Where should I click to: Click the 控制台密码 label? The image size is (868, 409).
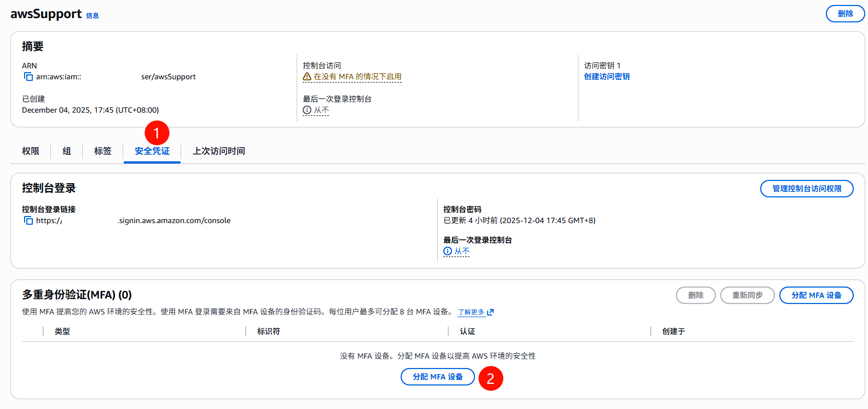(x=462, y=209)
